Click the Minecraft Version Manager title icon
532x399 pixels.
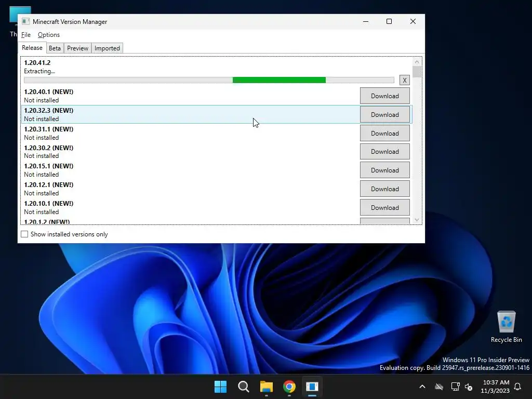pyautogui.click(x=26, y=21)
